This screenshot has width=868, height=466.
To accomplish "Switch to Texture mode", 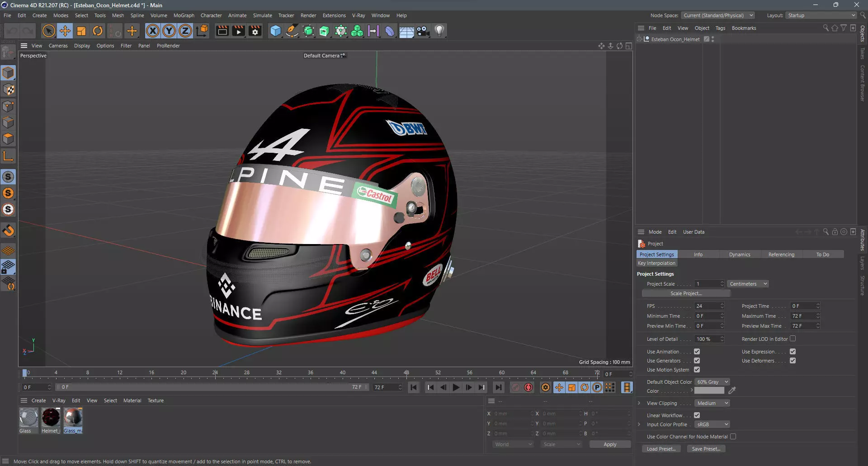I will [8, 89].
